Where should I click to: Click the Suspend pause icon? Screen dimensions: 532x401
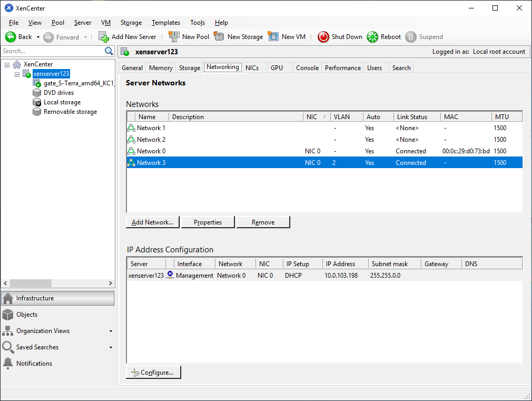pos(410,37)
